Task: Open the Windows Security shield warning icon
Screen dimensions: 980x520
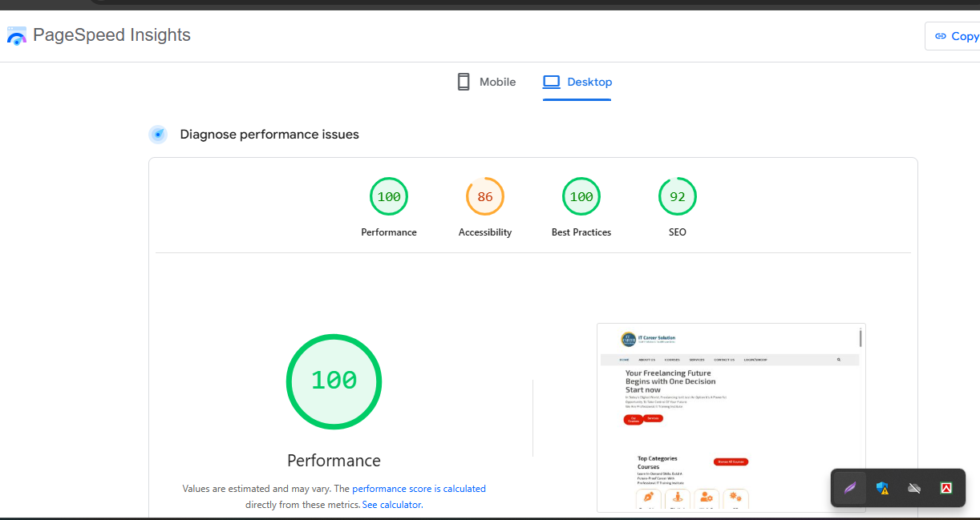Action: coord(882,487)
